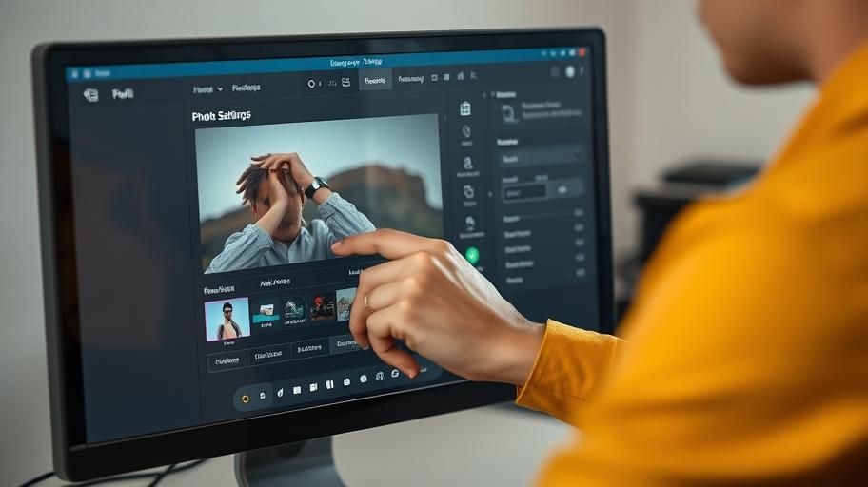Select the third thumbnail with white splash image
868x487 pixels.
tap(294, 310)
